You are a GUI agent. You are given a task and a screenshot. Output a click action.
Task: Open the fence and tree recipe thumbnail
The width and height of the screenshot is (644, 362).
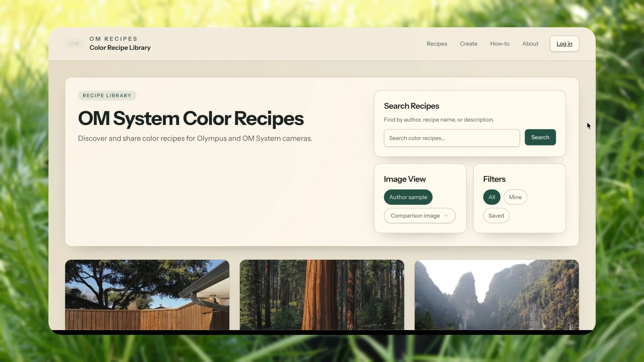click(147, 295)
